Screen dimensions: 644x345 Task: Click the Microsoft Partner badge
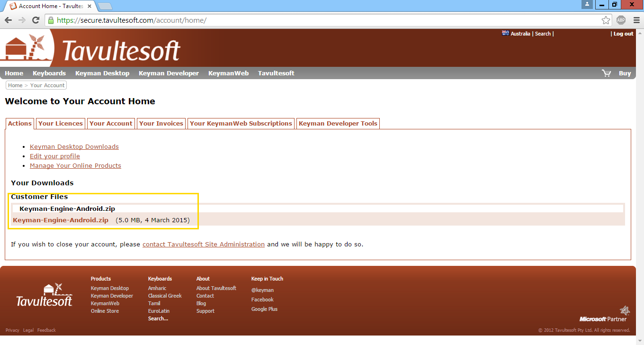(605, 314)
